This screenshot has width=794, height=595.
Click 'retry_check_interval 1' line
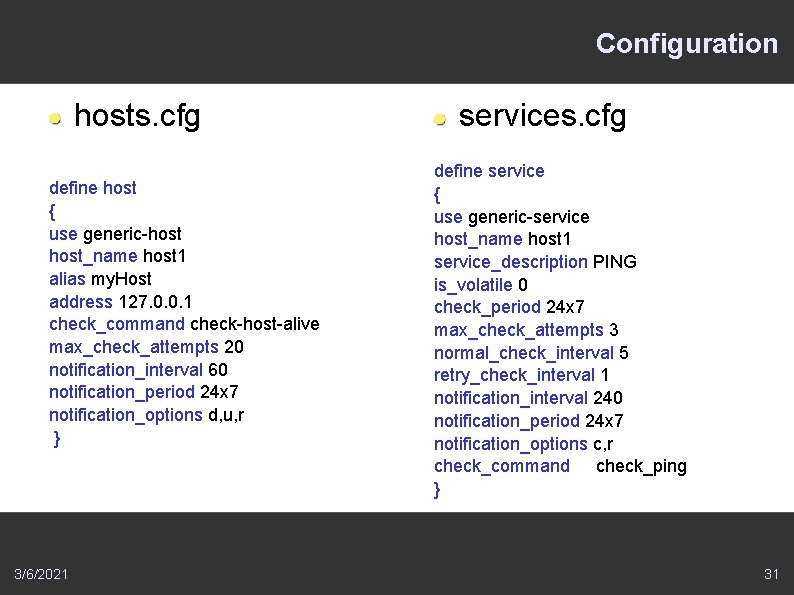tap(521, 375)
